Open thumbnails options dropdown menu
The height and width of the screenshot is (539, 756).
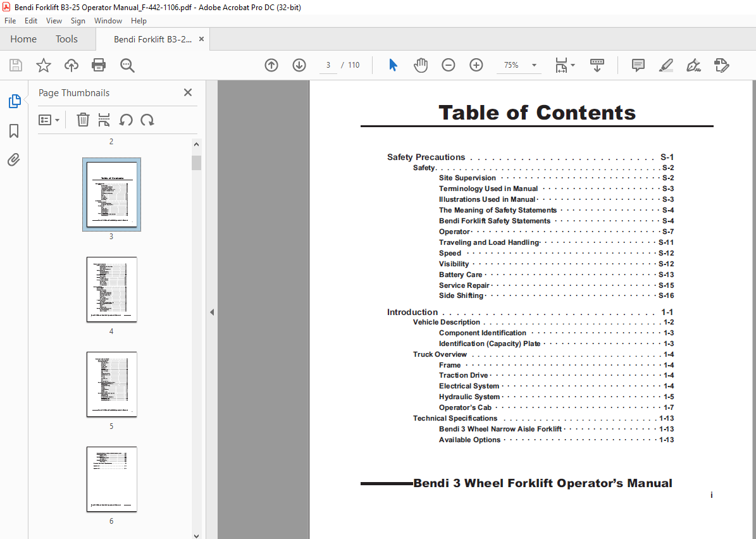pyautogui.click(x=49, y=120)
